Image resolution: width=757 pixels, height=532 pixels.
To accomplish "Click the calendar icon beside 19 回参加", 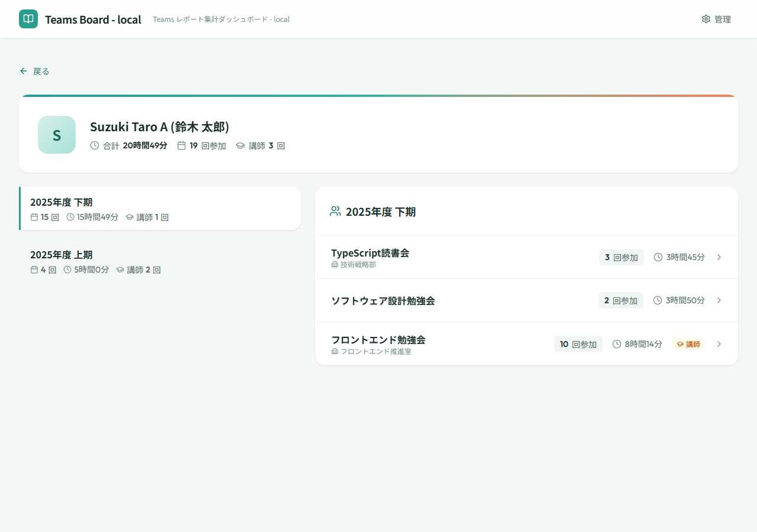I will coord(182,145).
